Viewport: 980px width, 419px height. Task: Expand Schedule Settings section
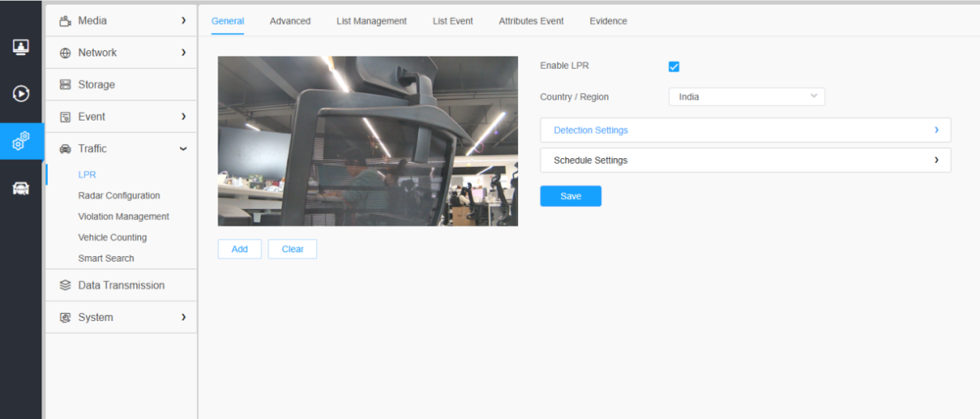point(745,160)
